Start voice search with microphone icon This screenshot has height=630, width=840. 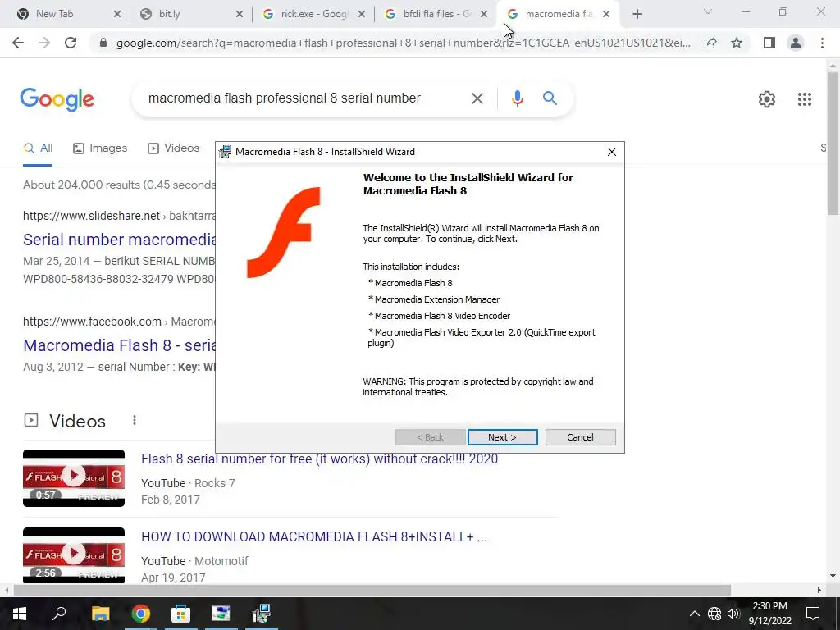pyautogui.click(x=517, y=98)
